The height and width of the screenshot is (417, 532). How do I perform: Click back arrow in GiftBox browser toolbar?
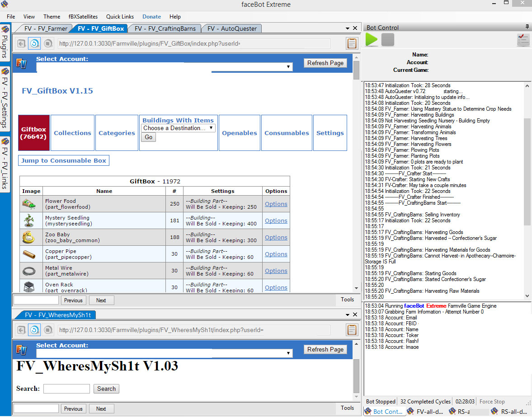[21, 43]
